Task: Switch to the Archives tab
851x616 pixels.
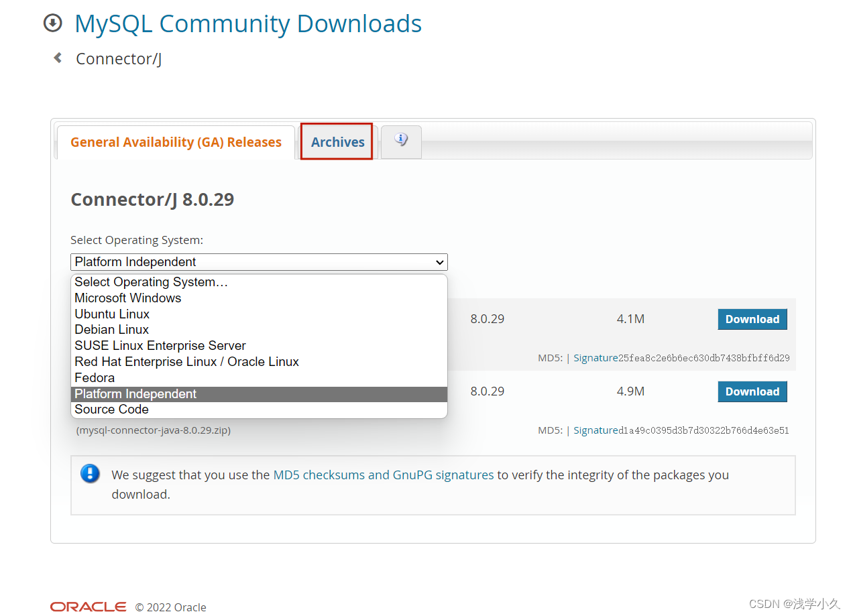Action: pos(337,142)
